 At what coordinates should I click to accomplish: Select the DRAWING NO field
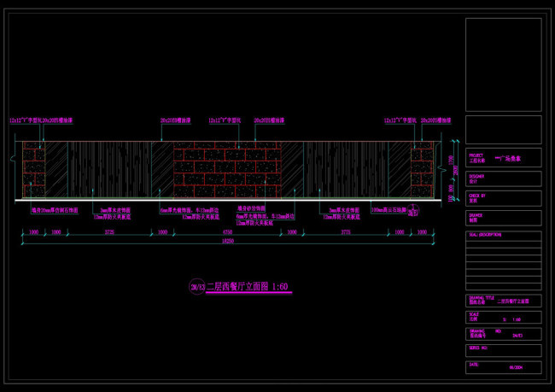click(503, 334)
